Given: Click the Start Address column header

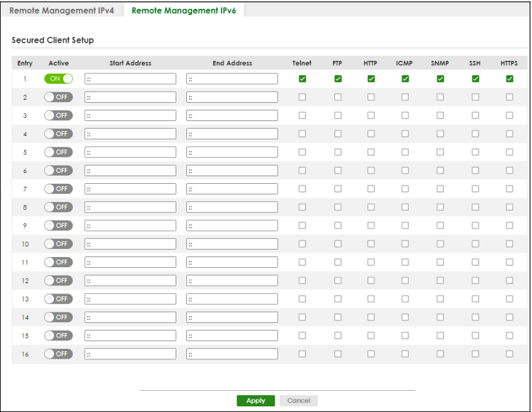Looking at the screenshot, I should tap(130, 63).
